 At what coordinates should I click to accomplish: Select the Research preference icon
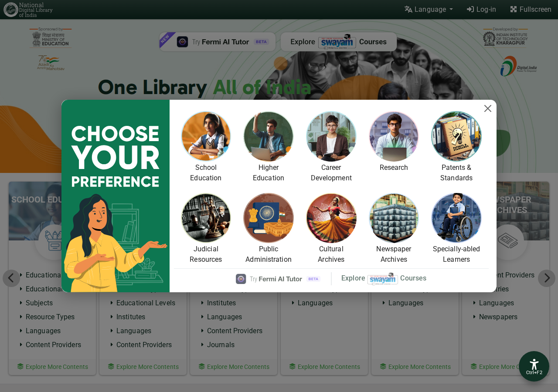click(394, 136)
